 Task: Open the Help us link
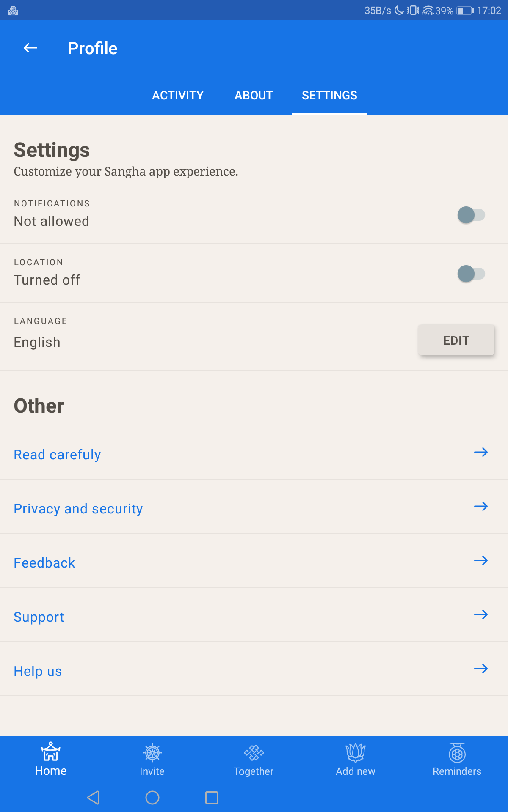38,671
